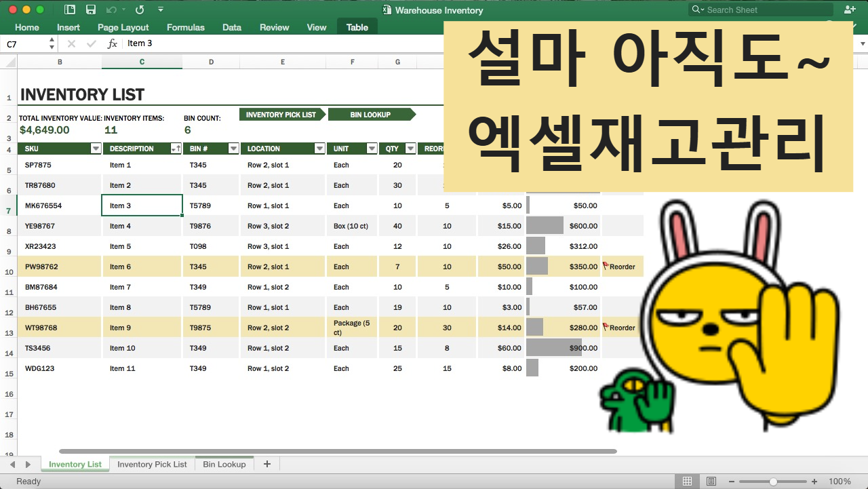Select the Item 3 cell
This screenshot has width=868, height=489.
[x=142, y=206]
